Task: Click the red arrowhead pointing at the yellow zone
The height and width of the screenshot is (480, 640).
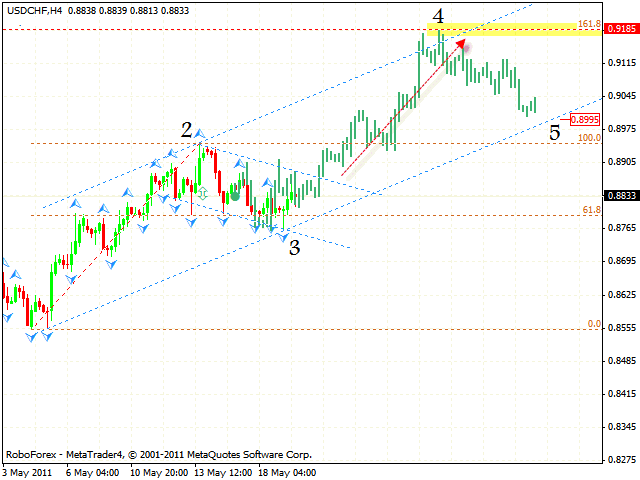Action: tap(461, 44)
